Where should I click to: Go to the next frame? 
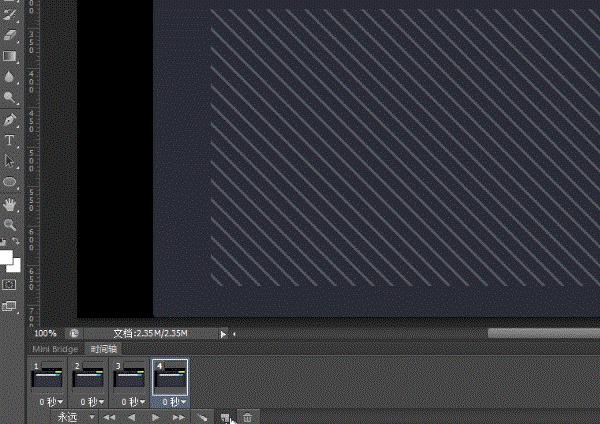(178, 417)
